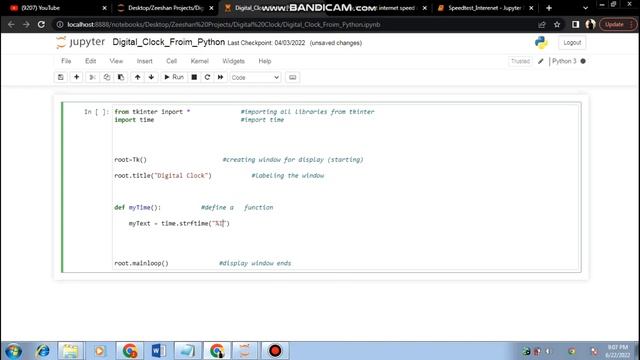The height and width of the screenshot is (360, 640).
Task: Open the Insert menu
Action: 144,61
